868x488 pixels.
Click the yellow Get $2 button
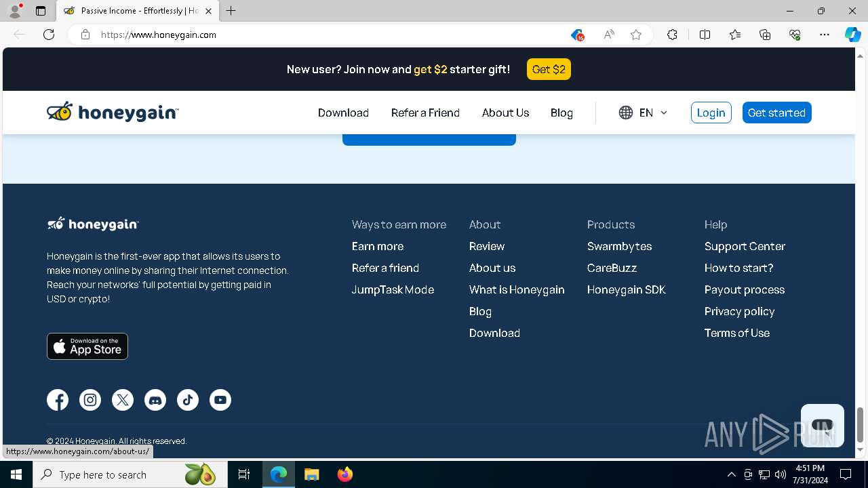pos(549,69)
